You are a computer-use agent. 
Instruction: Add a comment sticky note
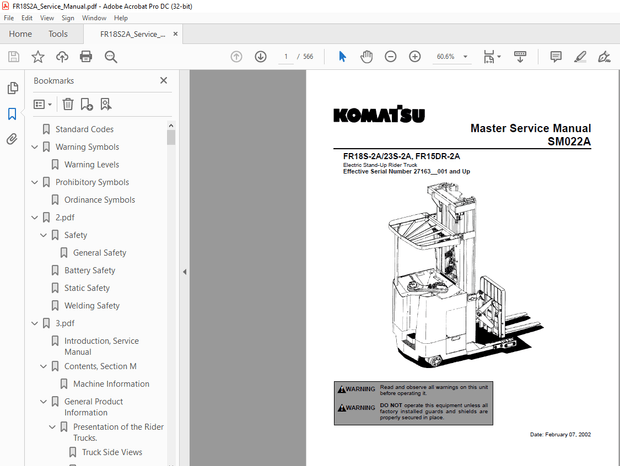(x=556, y=57)
